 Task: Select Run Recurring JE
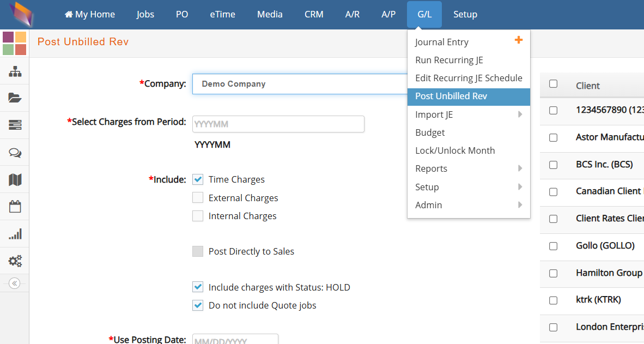coord(449,60)
